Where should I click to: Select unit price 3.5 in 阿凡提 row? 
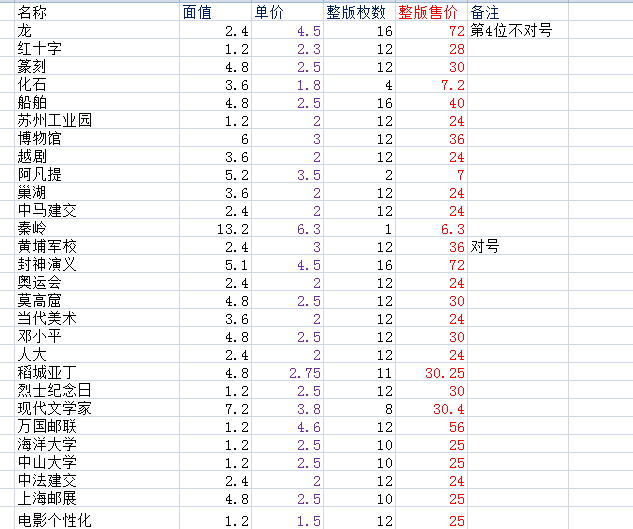tap(287, 174)
